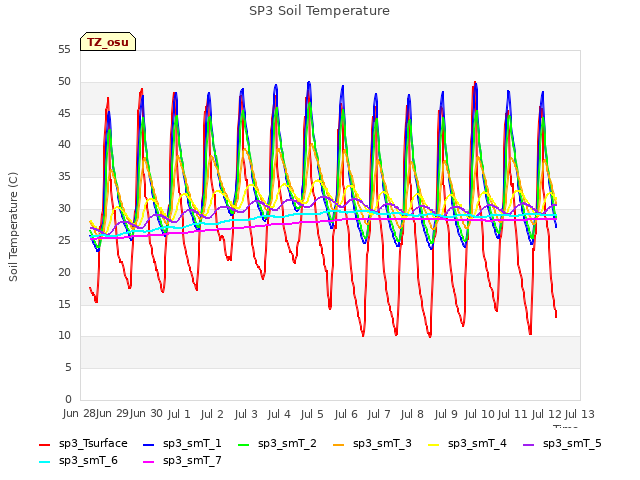Viewport: 640px width, 480px height.
Task: Click the 15 y-axis tick label
Action: click(x=64, y=304)
